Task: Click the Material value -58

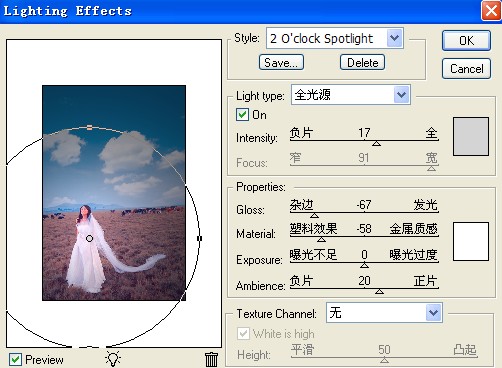Action: pos(364,229)
